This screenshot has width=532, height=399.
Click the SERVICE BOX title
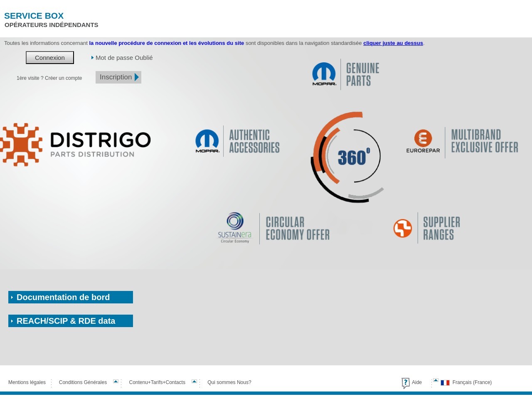point(34,16)
